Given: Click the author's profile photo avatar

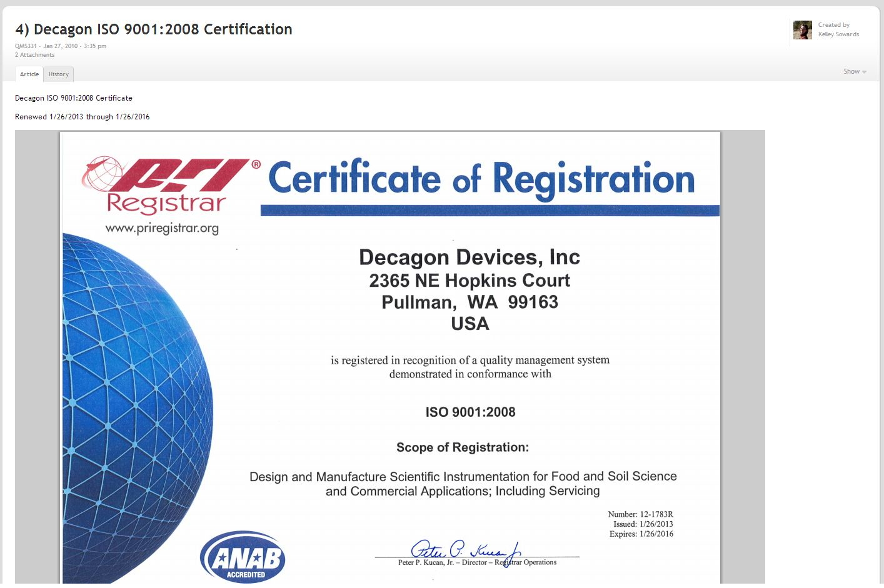Looking at the screenshot, I should (802, 30).
